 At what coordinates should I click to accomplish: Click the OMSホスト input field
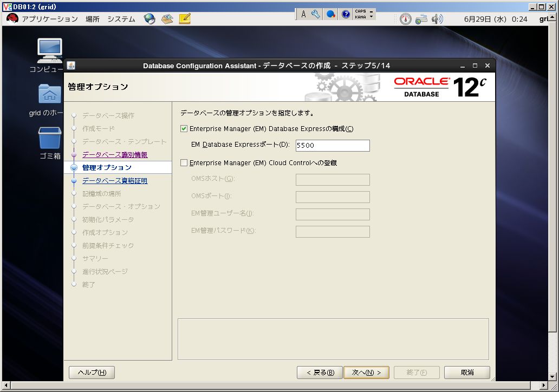point(333,180)
